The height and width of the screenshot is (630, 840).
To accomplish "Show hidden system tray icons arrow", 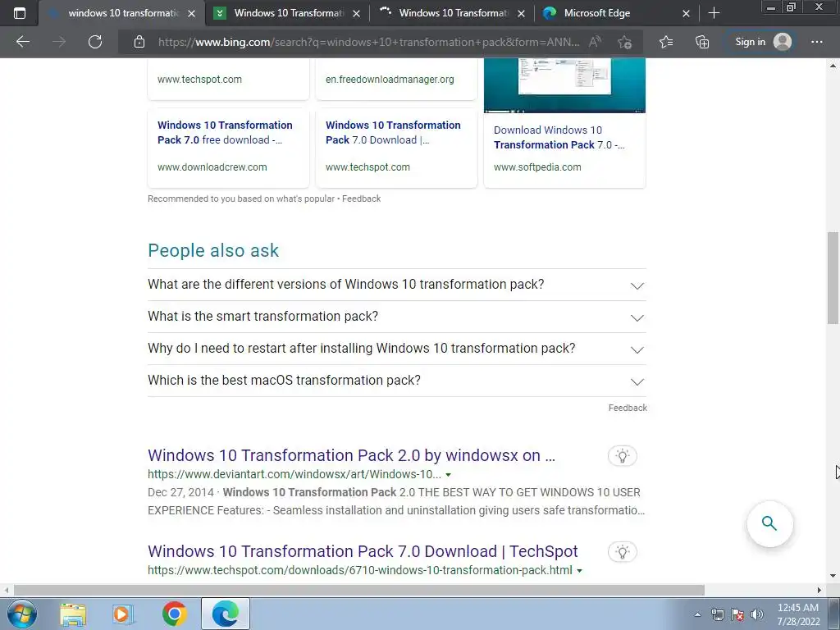I will click(697, 614).
